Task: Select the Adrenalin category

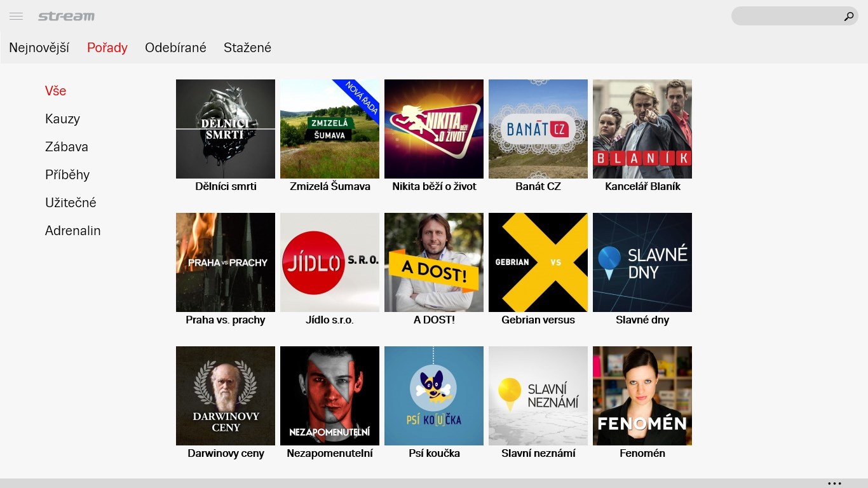Action: point(72,231)
